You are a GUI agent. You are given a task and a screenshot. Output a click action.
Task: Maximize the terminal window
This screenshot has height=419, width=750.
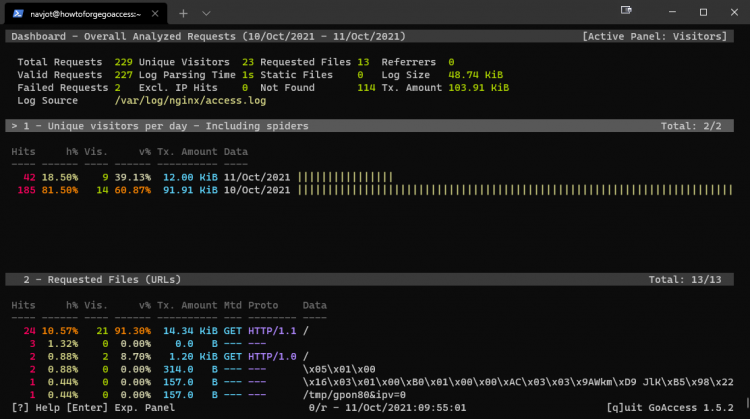click(x=703, y=12)
